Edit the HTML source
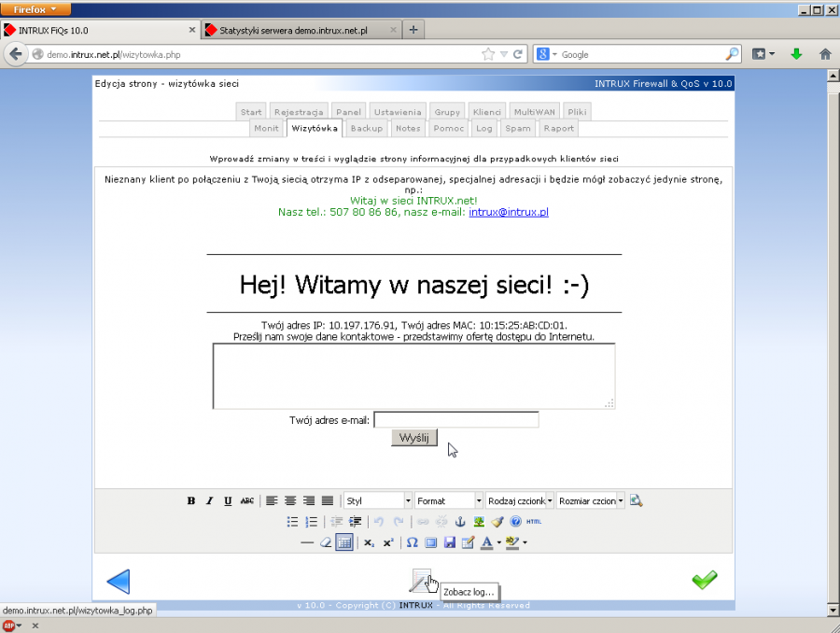This screenshot has height=633, width=840. coord(534,522)
